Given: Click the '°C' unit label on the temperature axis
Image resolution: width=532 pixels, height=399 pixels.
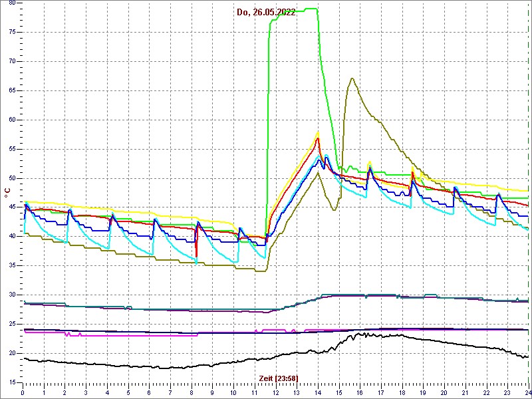Looking at the screenshot, I should [x=7, y=193].
